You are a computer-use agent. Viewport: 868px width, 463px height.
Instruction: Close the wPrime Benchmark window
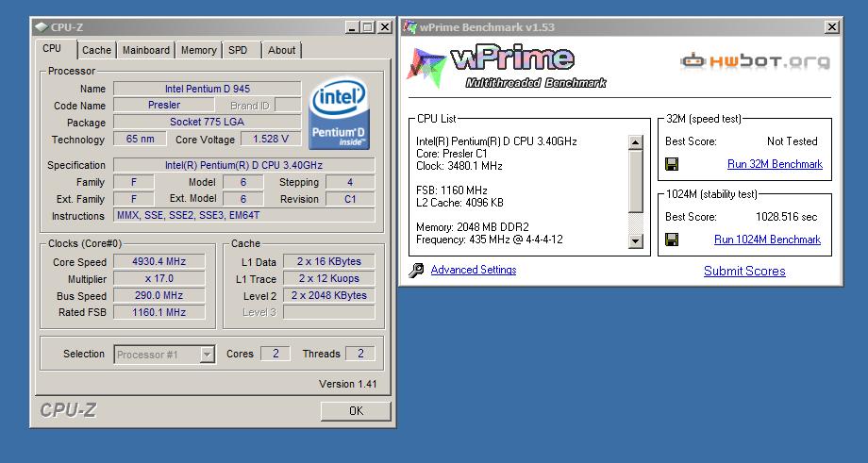[x=831, y=26]
